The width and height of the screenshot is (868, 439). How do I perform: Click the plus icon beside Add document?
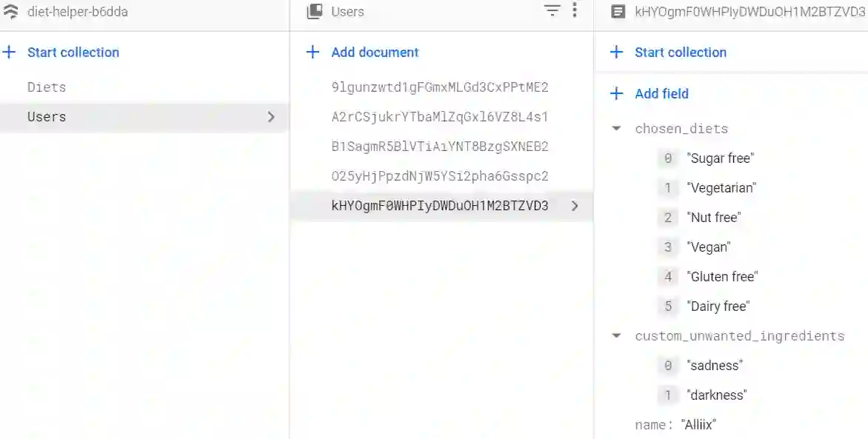coord(313,53)
